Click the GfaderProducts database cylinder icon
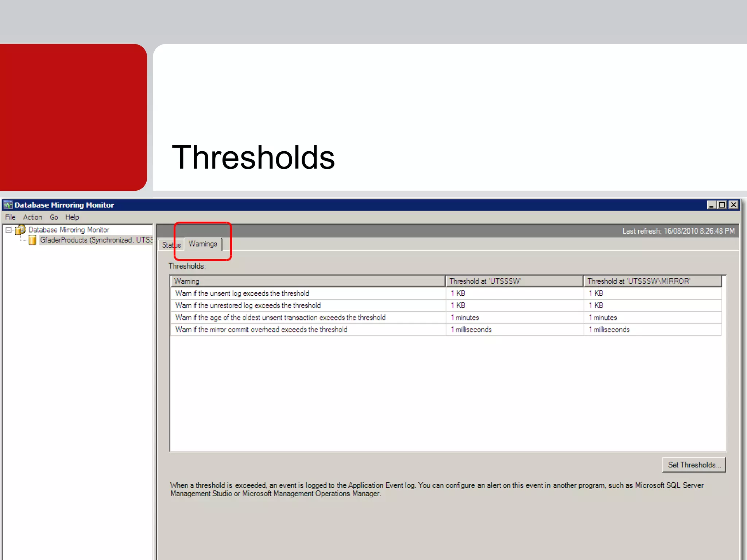Image resolution: width=747 pixels, height=560 pixels. tap(32, 240)
